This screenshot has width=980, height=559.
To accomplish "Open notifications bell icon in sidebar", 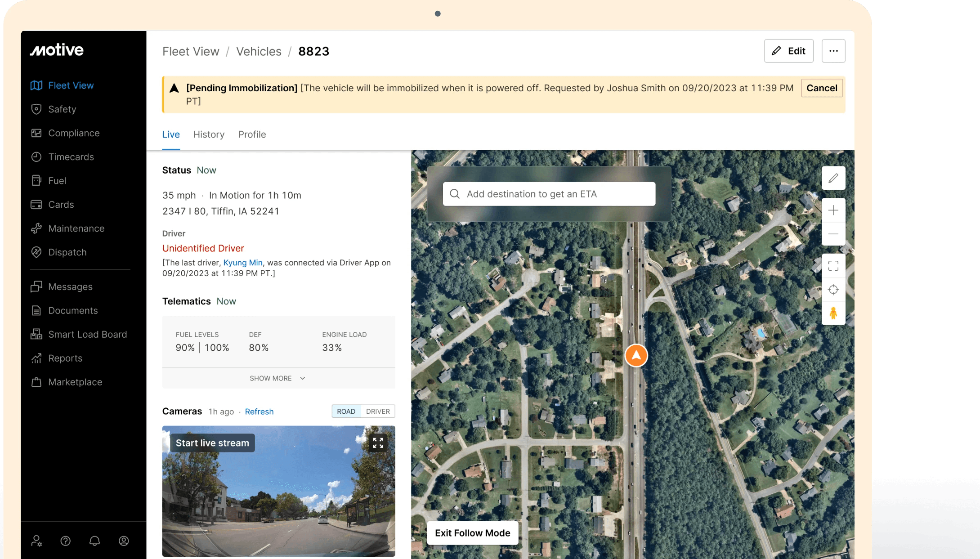I will (94, 541).
